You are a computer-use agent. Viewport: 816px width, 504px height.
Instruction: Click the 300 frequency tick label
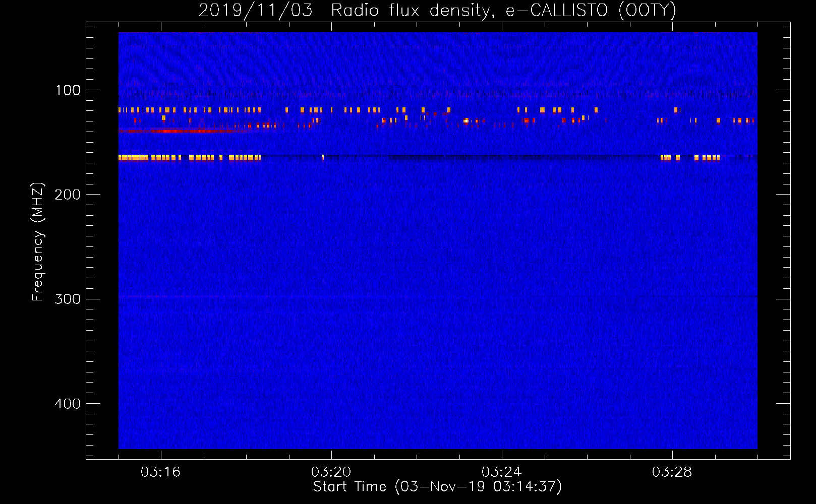click(x=68, y=299)
